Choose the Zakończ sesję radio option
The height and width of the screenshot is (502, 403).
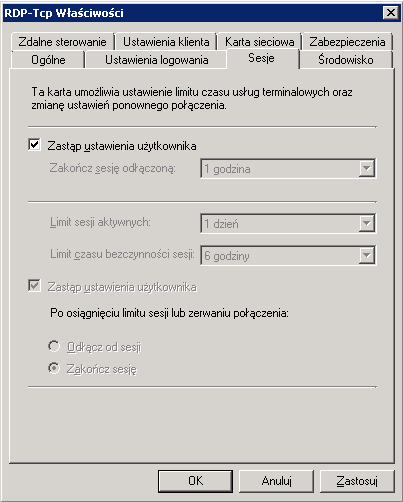(x=54, y=368)
